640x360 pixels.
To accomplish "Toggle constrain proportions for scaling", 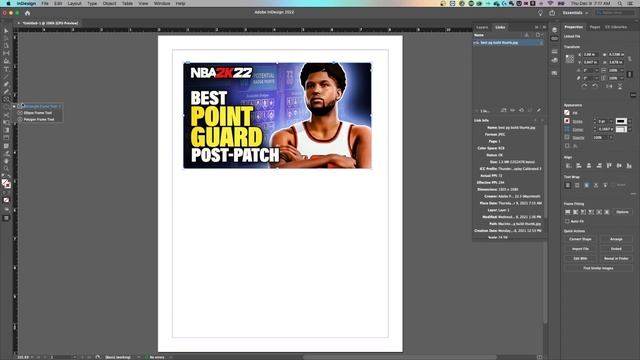I will tap(630, 74).
